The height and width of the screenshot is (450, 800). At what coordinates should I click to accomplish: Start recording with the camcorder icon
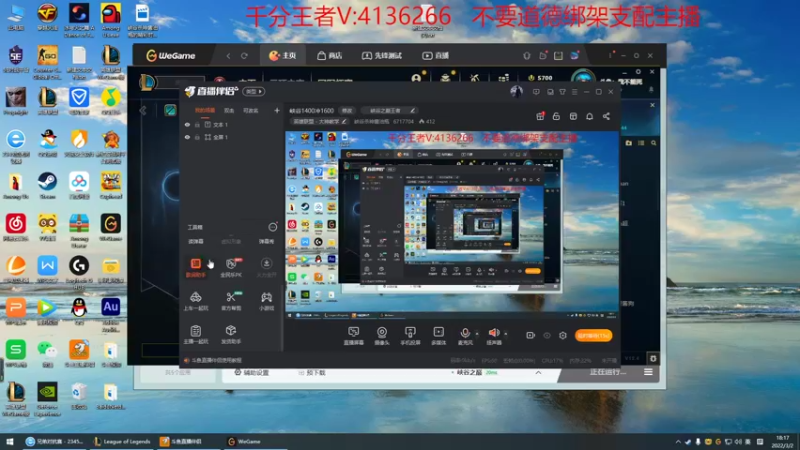531,335
